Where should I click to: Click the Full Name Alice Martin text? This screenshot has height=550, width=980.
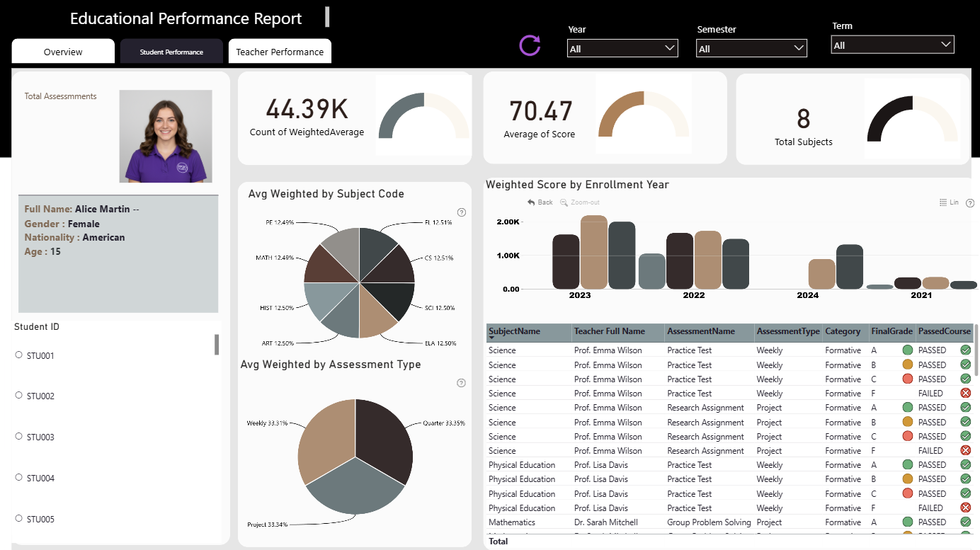click(82, 210)
